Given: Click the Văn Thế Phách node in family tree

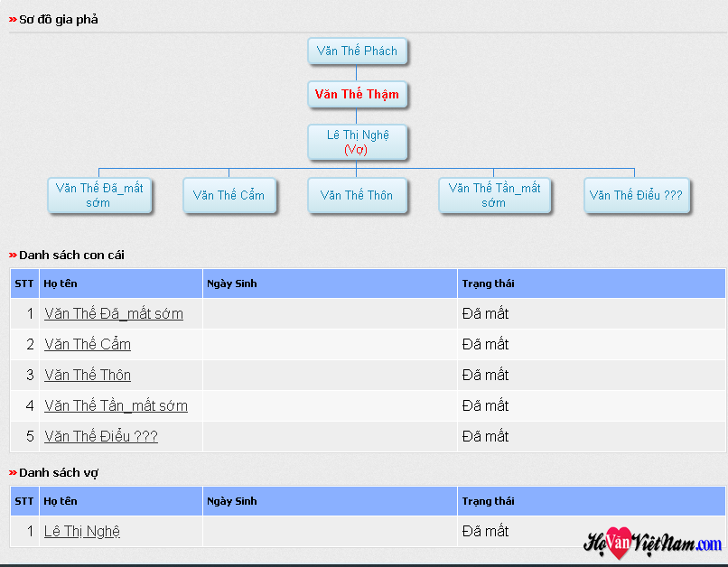Looking at the screenshot, I should click(x=357, y=51).
